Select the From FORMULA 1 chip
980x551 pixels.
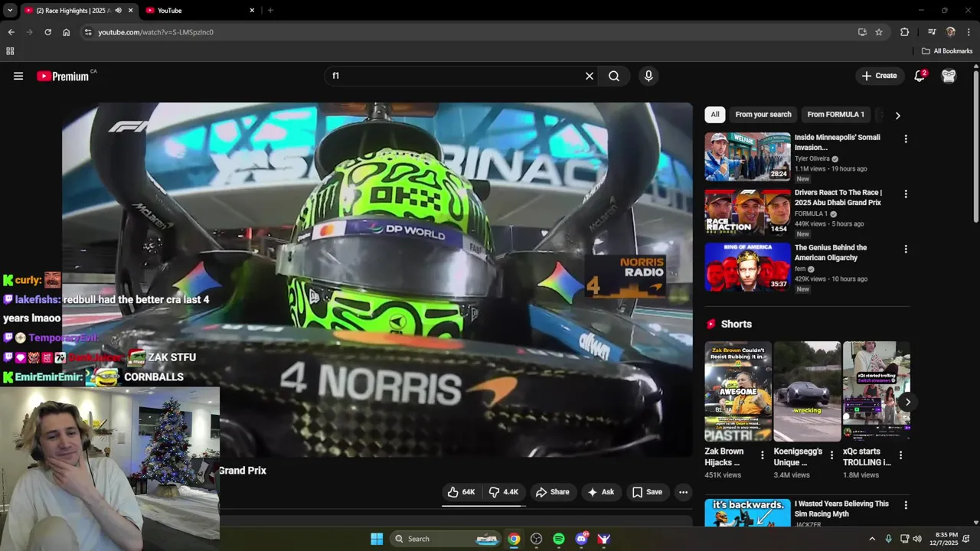[x=835, y=115]
